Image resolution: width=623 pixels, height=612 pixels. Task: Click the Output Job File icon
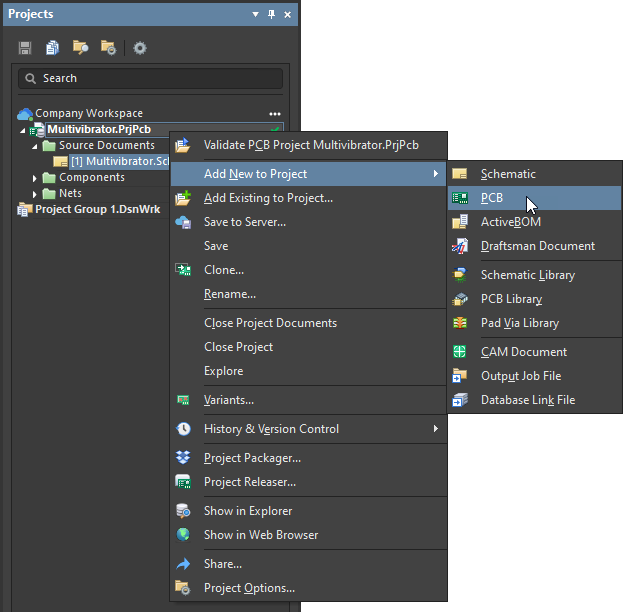click(x=460, y=376)
